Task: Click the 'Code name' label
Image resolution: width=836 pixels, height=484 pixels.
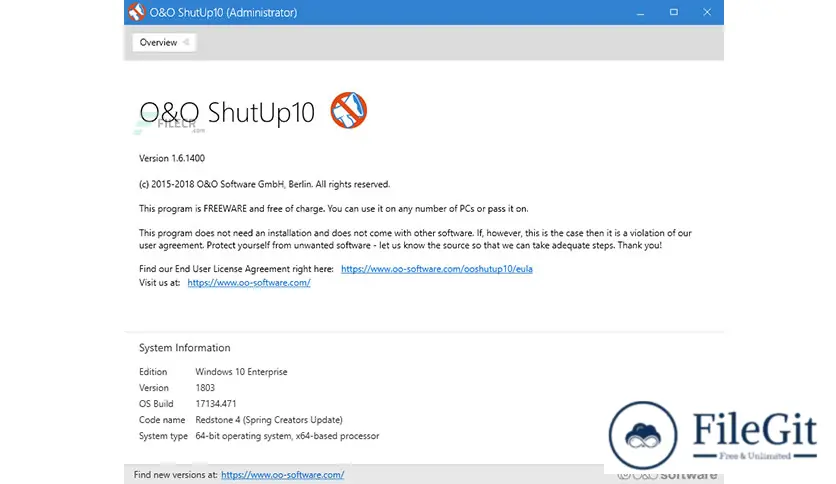Action: point(162,420)
